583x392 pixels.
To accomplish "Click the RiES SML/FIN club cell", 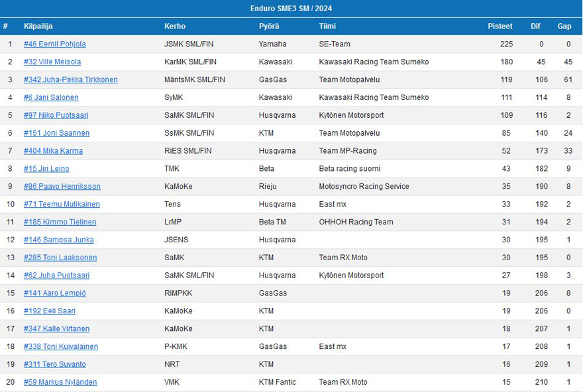I will pyautogui.click(x=187, y=151).
